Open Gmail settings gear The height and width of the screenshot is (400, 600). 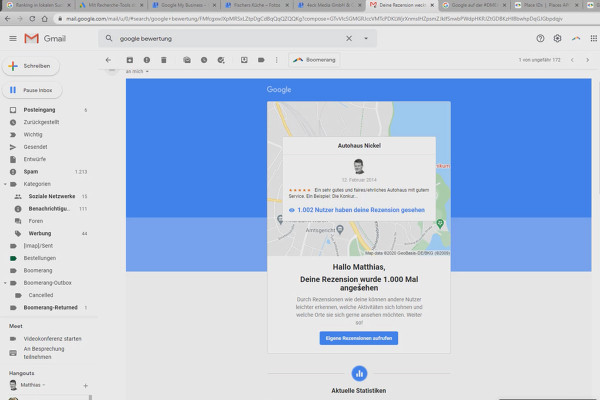coord(558,38)
